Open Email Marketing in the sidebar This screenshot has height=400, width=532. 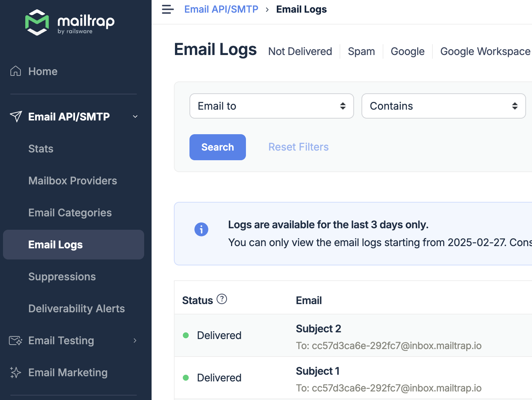[x=68, y=372]
